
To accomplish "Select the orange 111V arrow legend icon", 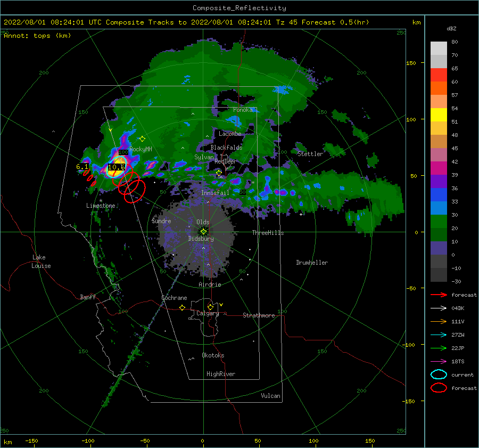I will pyautogui.click(x=439, y=321).
